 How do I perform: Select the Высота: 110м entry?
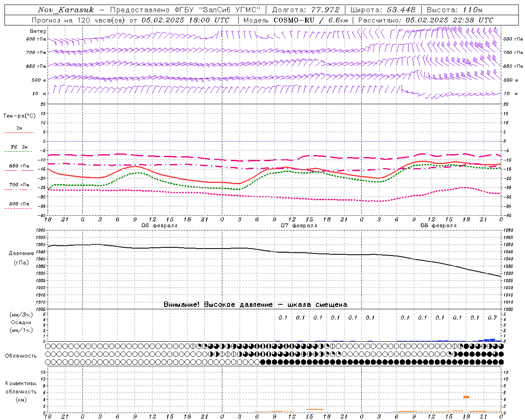454,10
